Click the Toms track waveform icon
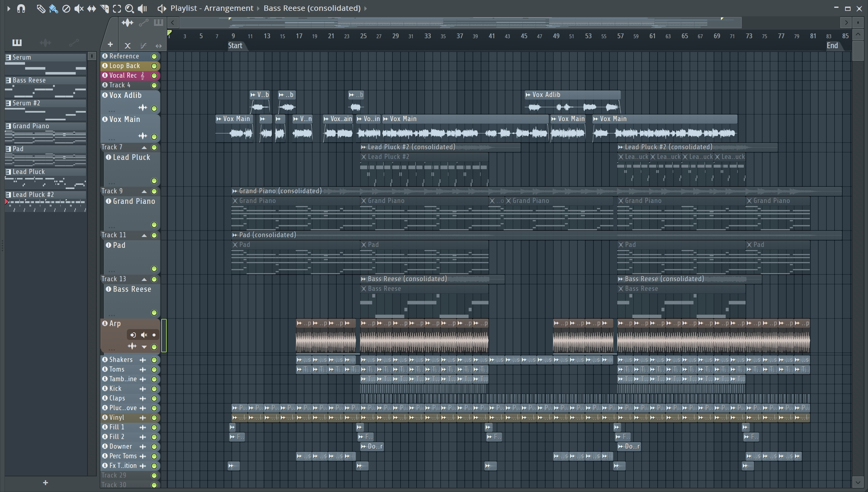Viewport: 868px width, 492px height. pyautogui.click(x=143, y=370)
